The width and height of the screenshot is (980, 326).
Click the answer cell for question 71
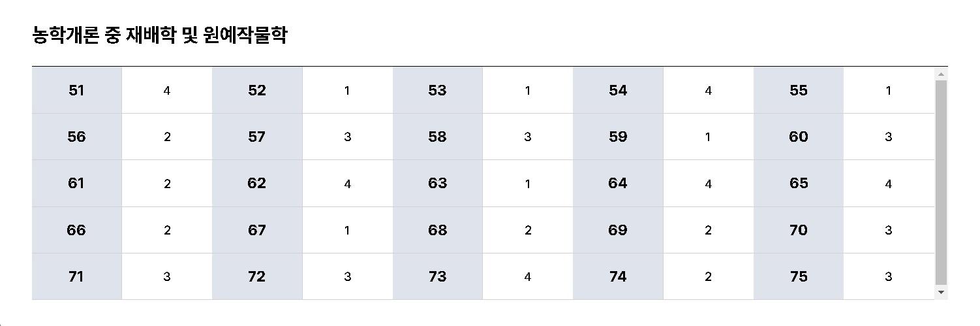click(x=167, y=276)
